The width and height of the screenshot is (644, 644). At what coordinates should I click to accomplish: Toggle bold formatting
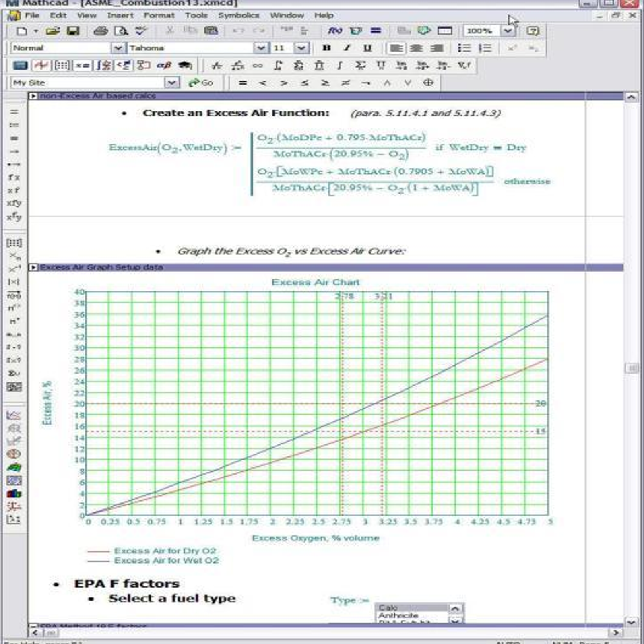pos(326,48)
